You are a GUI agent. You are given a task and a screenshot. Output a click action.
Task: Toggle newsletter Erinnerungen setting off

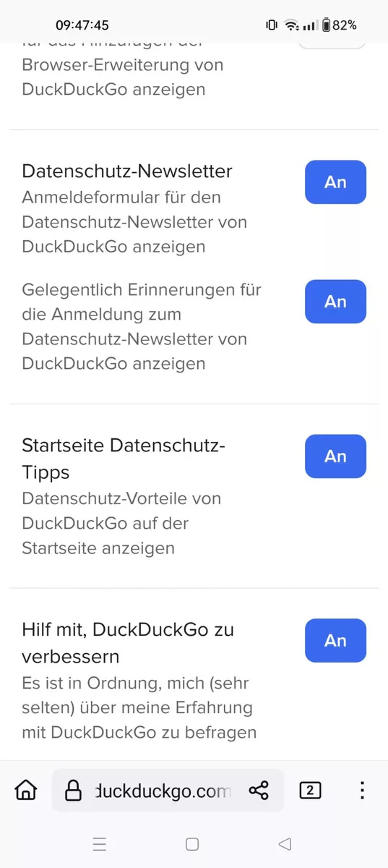coord(335,302)
